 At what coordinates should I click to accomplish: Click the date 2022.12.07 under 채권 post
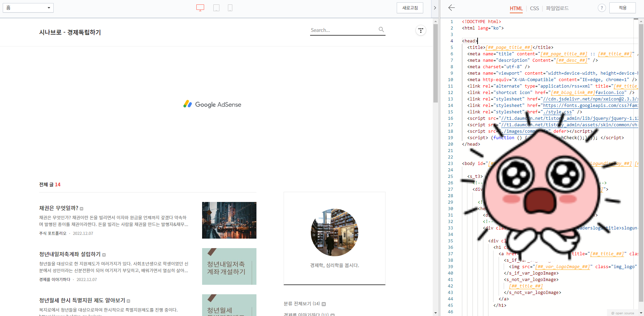(x=83, y=234)
